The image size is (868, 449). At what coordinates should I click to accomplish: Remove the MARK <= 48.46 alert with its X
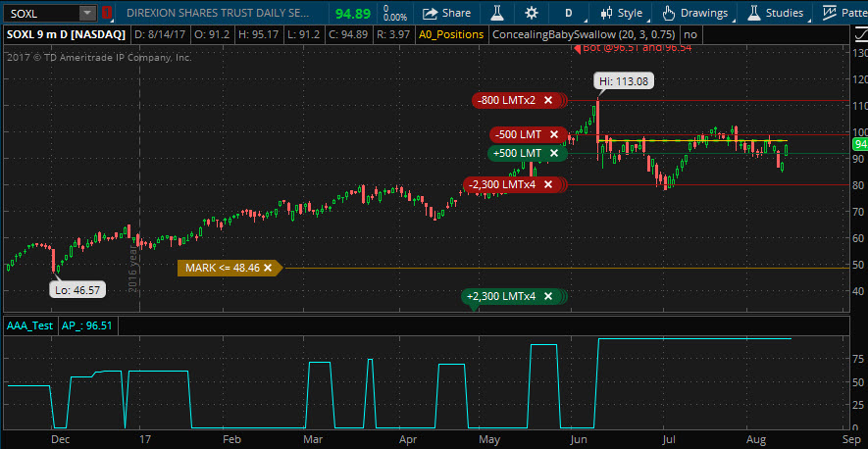click(x=268, y=268)
